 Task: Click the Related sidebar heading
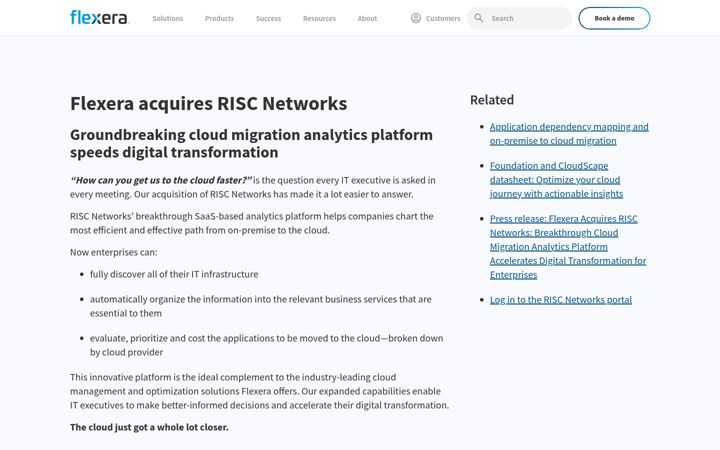point(492,100)
